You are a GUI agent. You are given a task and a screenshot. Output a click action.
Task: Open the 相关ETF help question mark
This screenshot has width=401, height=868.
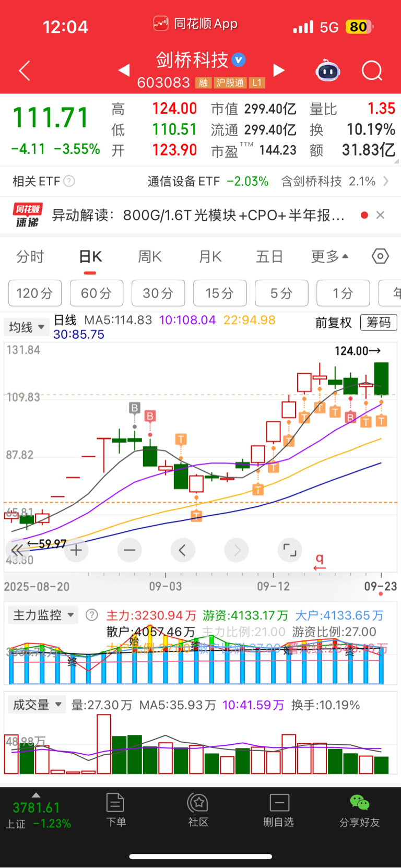69,181
